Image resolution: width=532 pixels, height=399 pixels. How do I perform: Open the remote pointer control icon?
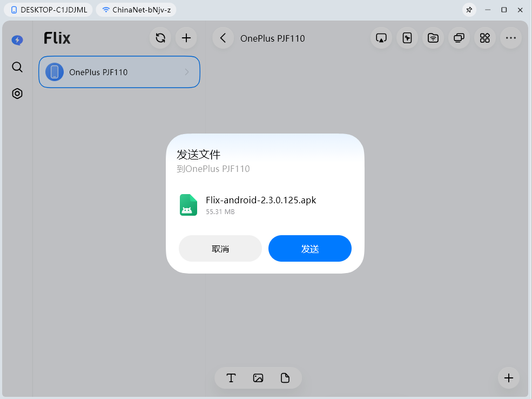[x=407, y=38]
